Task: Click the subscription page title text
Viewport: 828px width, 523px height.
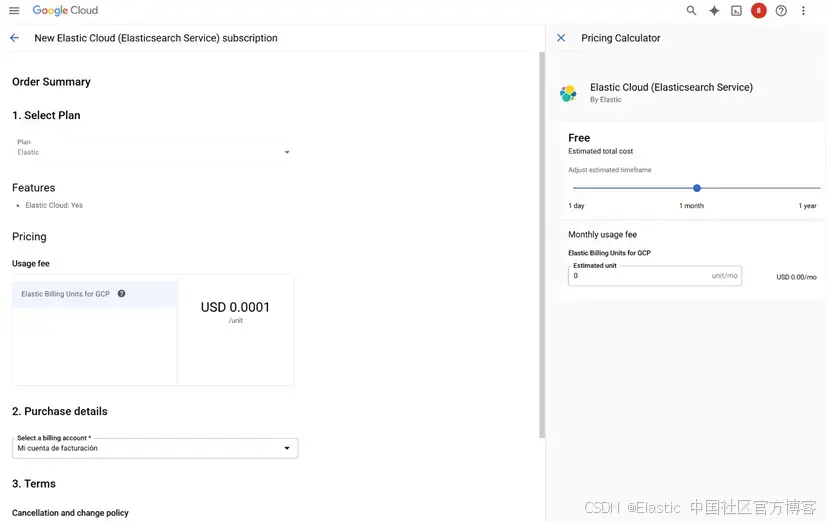Action: pos(156,38)
